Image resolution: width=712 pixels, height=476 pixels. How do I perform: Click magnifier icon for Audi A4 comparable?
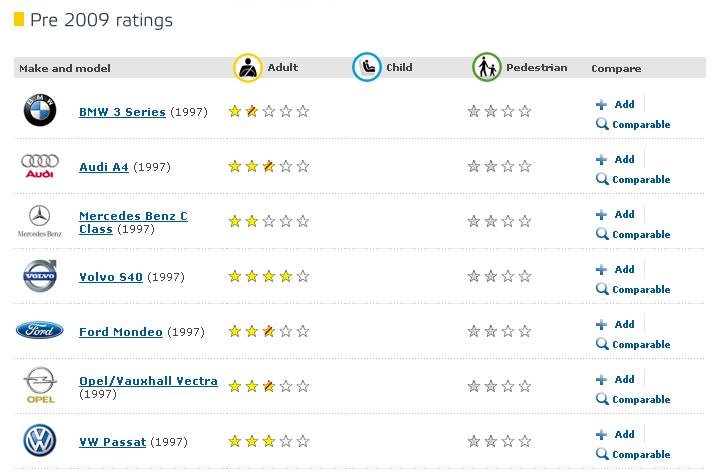tap(602, 179)
